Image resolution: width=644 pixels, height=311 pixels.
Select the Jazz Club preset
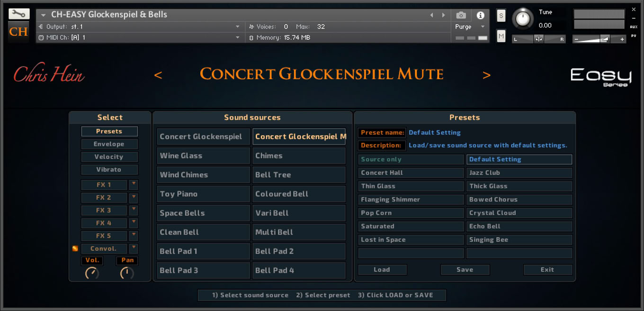(519, 173)
